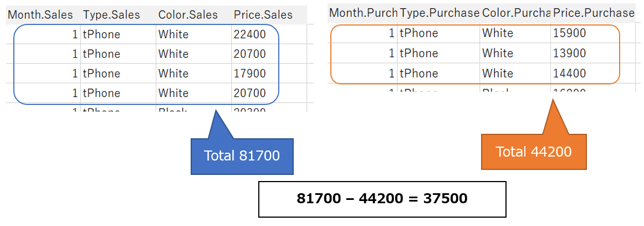Click the Type.Purchase column header

pyautogui.click(x=438, y=13)
